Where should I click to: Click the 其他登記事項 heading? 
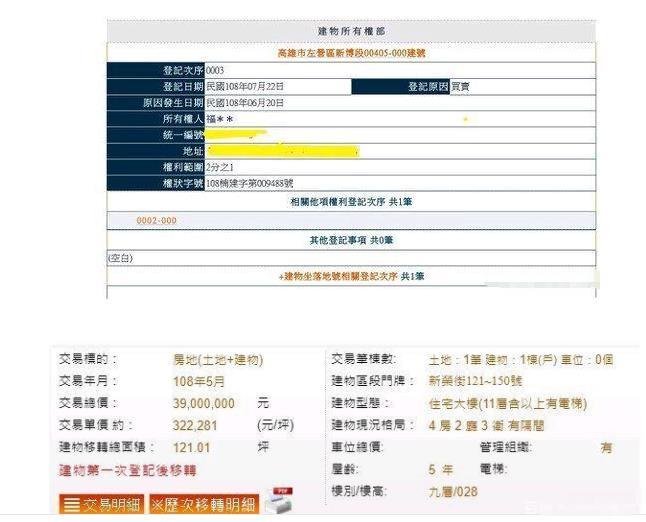[351, 240]
